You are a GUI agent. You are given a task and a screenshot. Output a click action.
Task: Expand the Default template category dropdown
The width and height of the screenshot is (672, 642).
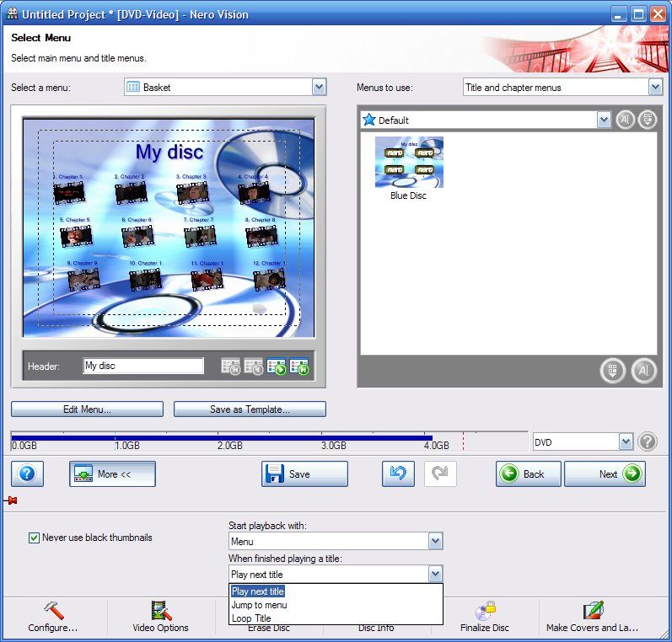tap(604, 120)
